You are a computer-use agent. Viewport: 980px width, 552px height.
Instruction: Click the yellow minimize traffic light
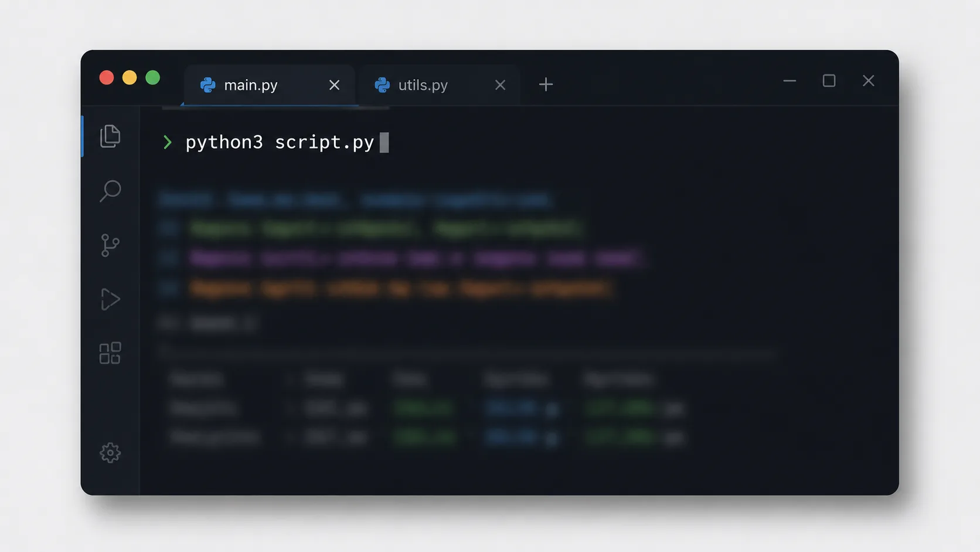[130, 77]
